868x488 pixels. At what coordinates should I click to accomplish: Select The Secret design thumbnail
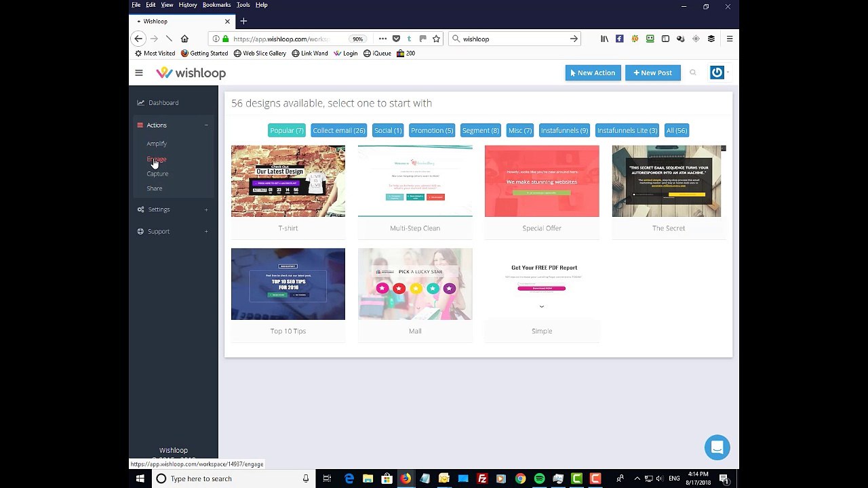(669, 181)
